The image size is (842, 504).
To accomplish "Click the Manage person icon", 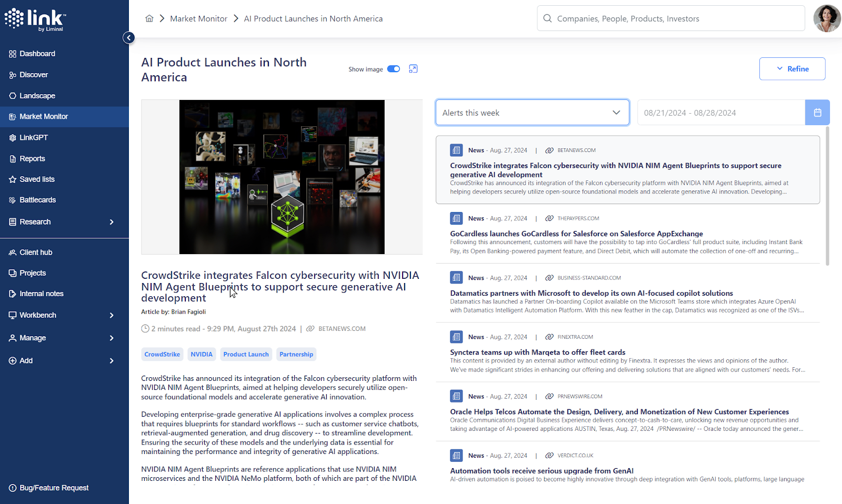I will pos(13,338).
